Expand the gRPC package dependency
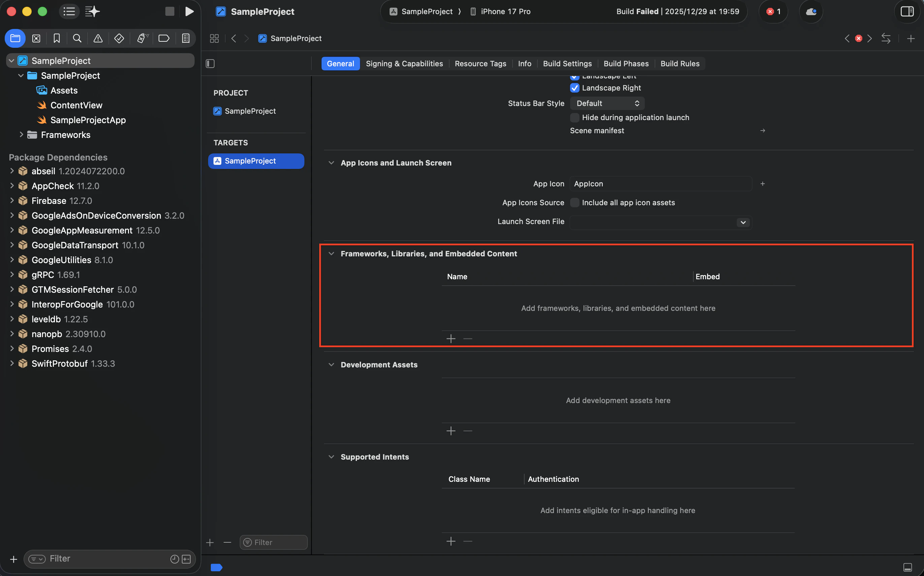 (x=12, y=275)
